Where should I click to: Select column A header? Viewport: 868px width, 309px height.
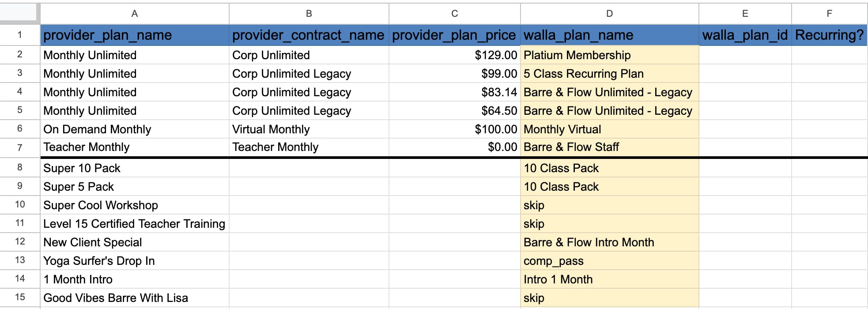(x=135, y=14)
